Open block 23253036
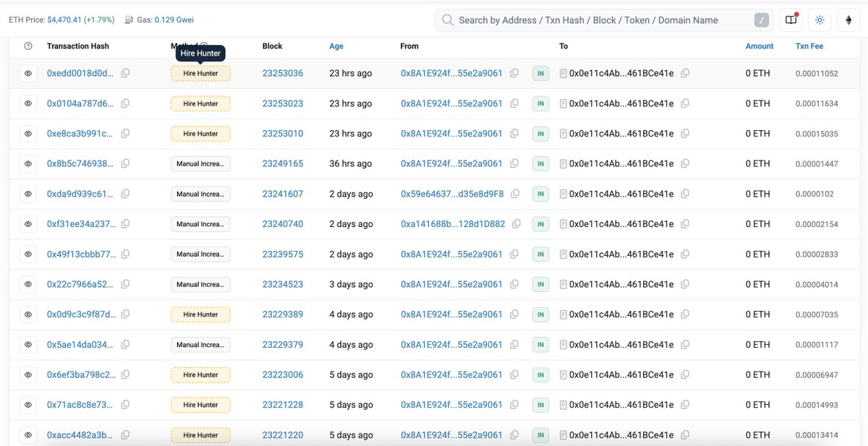The image size is (868, 446). pyautogui.click(x=283, y=73)
